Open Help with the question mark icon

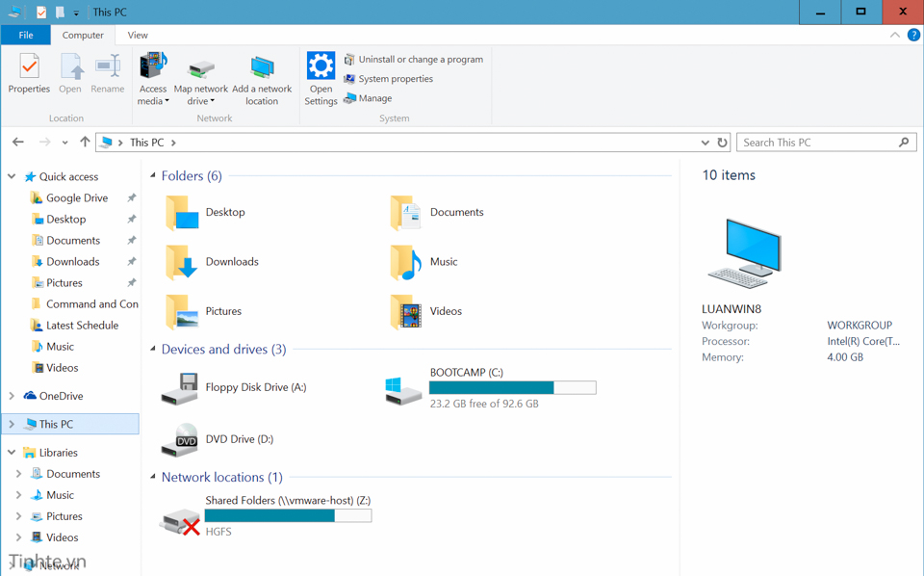tap(913, 36)
